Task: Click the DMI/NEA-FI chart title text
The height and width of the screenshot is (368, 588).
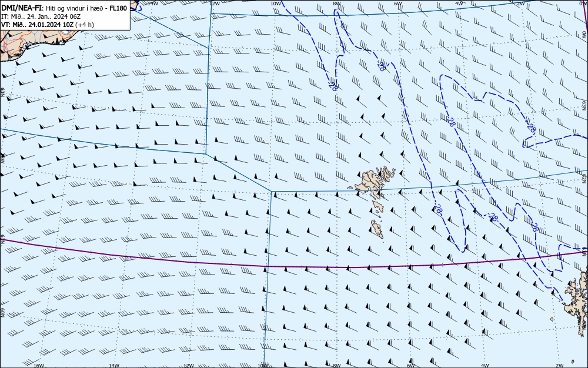Action: tap(21, 8)
